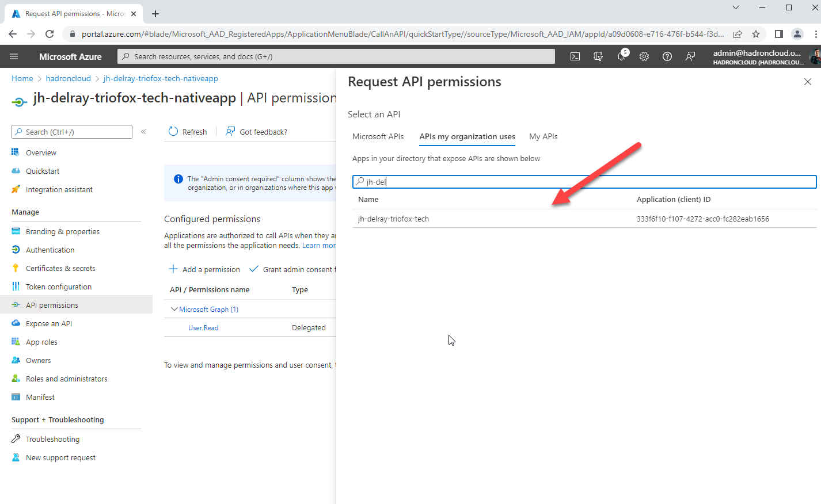Click the browser share page icon
Screen dimensions: 821x504
coord(738,34)
